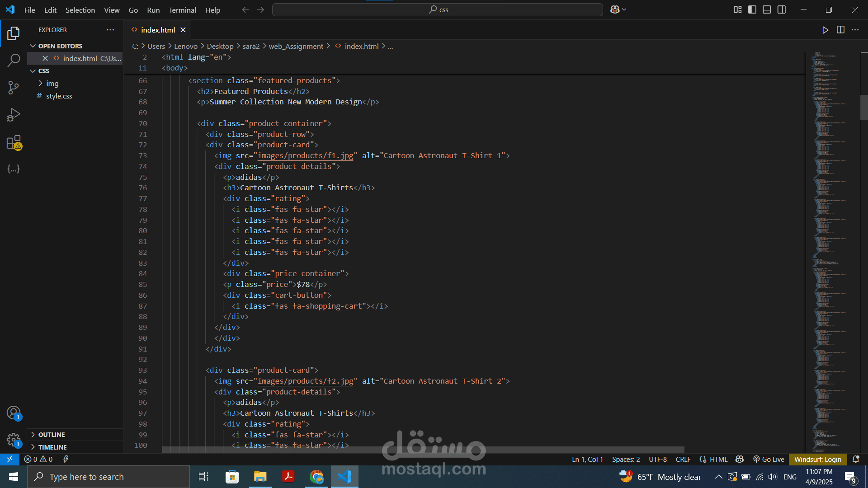Open the Copilot chat icon
The image size is (868, 488).
pyautogui.click(x=615, y=9)
